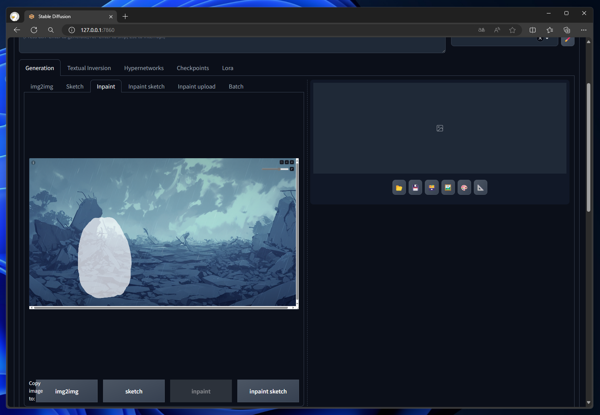Screen dimensions: 600x415
Task: Open browser collections icon
Action: point(567,30)
